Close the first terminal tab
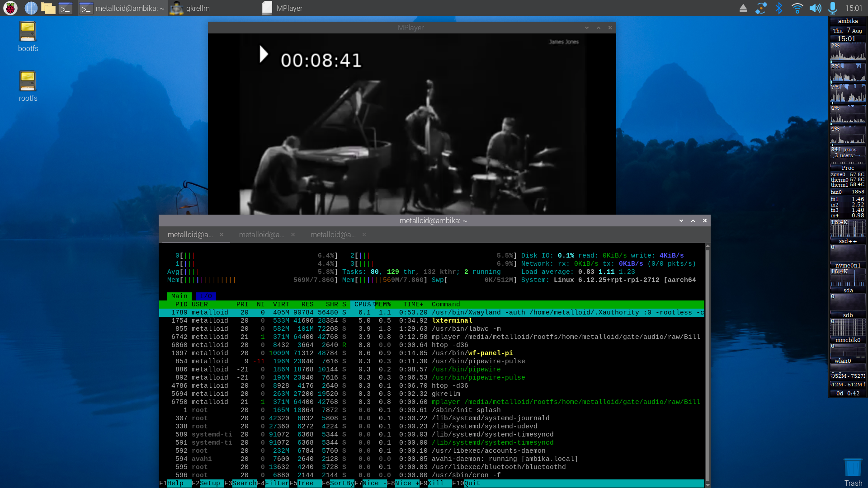The image size is (868, 488). (x=222, y=235)
